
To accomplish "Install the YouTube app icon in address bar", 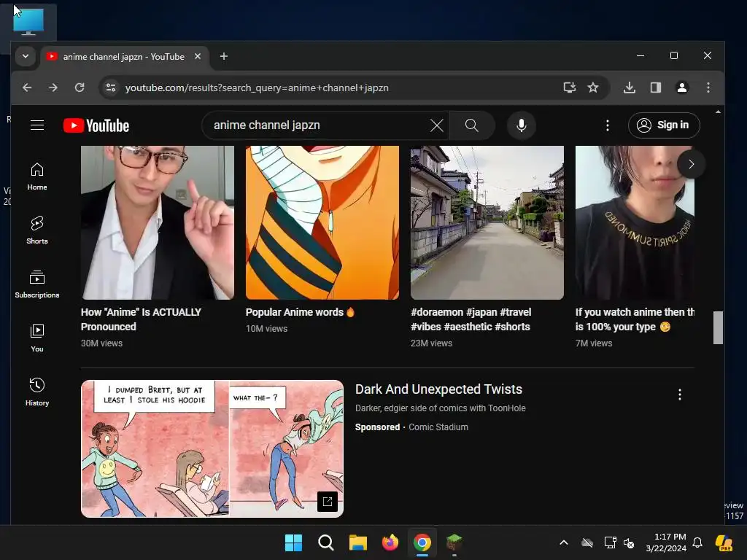I will 569,87.
